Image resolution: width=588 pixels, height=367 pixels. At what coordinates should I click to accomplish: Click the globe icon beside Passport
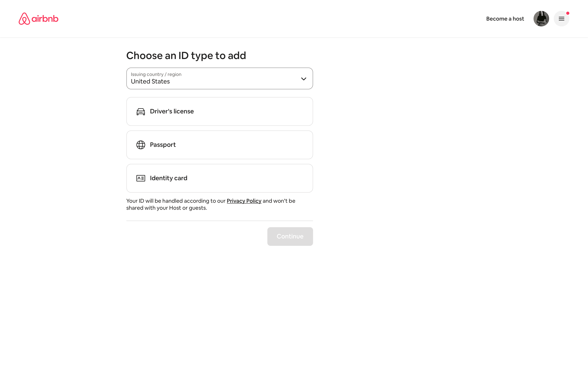pos(141,145)
